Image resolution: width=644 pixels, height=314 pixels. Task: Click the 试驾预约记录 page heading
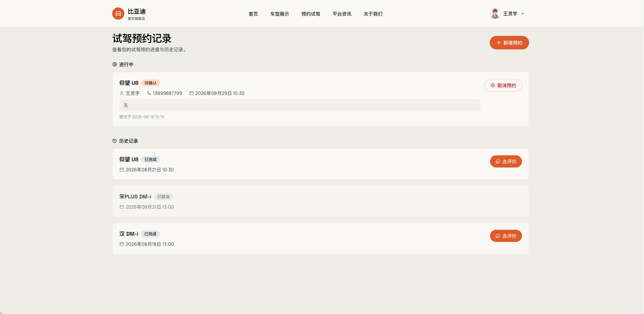click(x=142, y=39)
